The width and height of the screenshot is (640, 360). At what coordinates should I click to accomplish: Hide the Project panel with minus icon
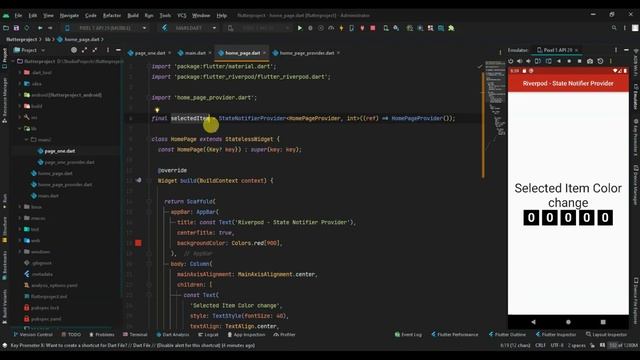118,50
